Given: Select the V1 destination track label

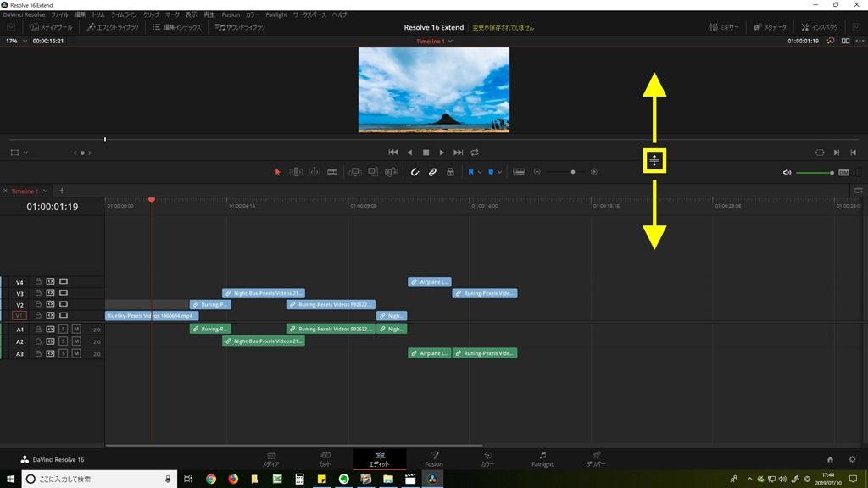Looking at the screenshot, I should [x=19, y=315].
